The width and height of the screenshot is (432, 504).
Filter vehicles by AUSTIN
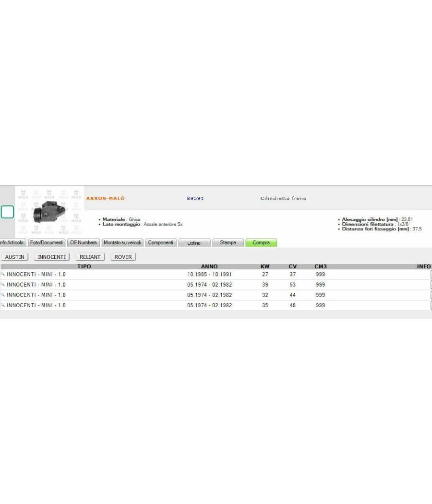(15, 257)
